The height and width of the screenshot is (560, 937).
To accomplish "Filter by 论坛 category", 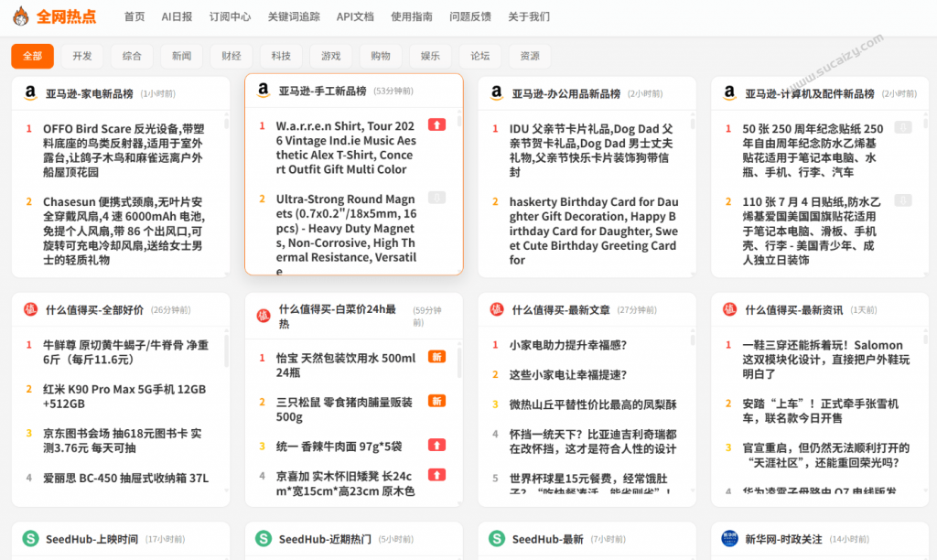I will (479, 56).
